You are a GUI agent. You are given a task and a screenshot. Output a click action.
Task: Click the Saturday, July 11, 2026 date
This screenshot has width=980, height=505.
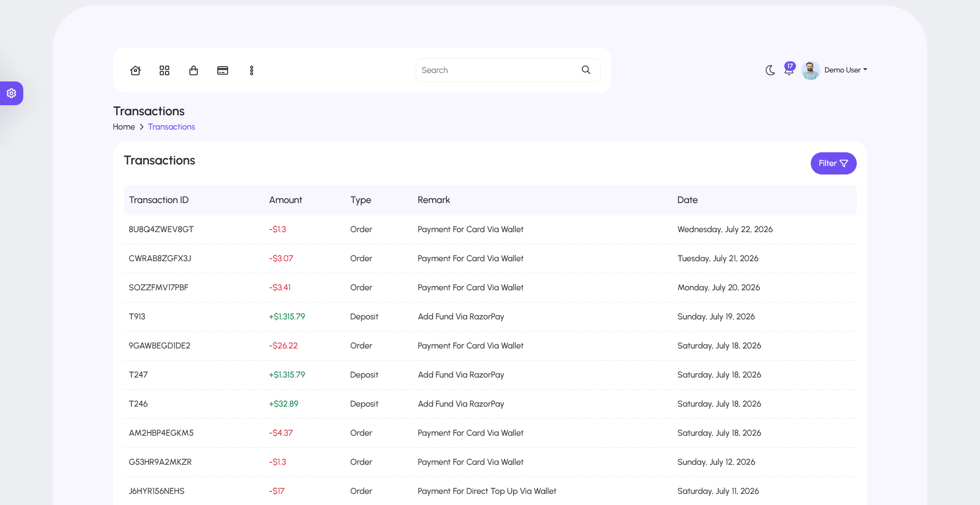pyautogui.click(x=718, y=491)
